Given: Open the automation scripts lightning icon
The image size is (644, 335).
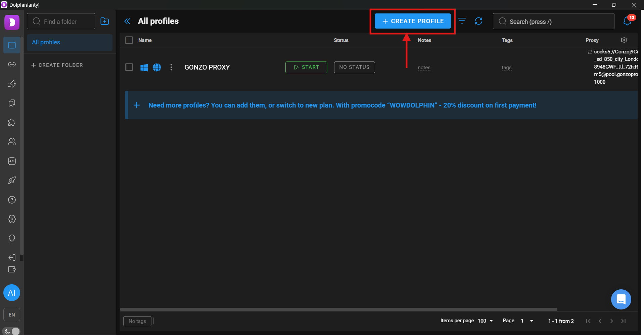Looking at the screenshot, I should pyautogui.click(x=12, y=84).
